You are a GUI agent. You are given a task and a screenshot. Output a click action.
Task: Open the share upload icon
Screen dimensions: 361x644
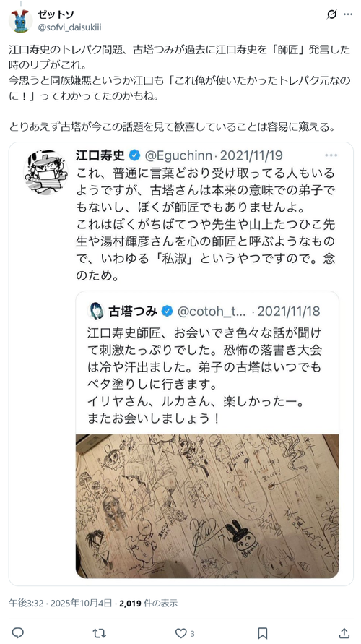(344, 633)
